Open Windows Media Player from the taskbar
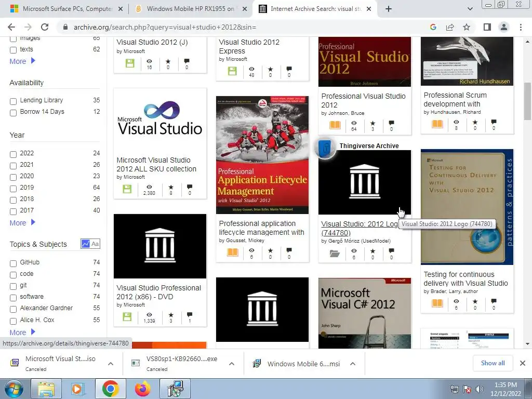Screen dimensions: 532x399 click(77, 389)
